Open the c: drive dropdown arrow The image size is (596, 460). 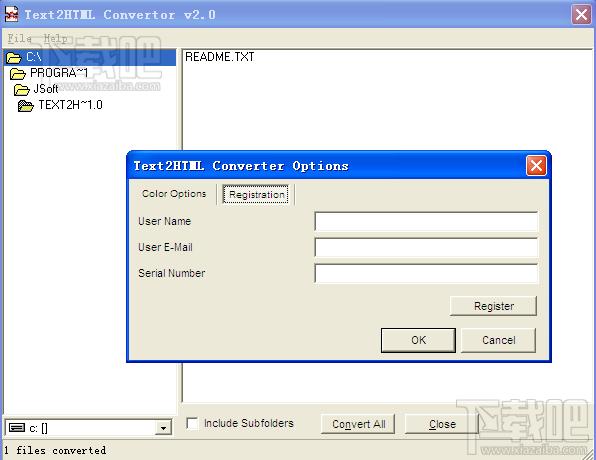[x=163, y=428]
